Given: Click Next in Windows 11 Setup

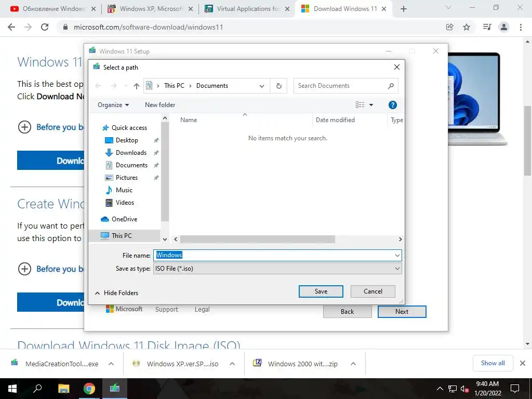Looking at the screenshot, I should click(x=402, y=312).
